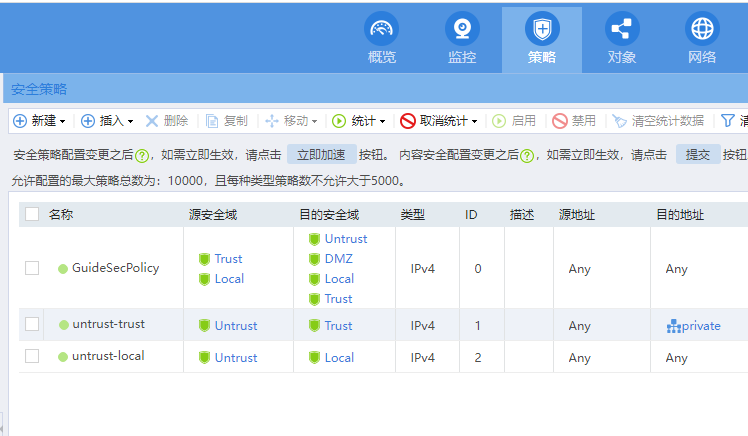Expand the 新建 new policy dropdown
The image size is (748, 436).
pyautogui.click(x=62, y=121)
